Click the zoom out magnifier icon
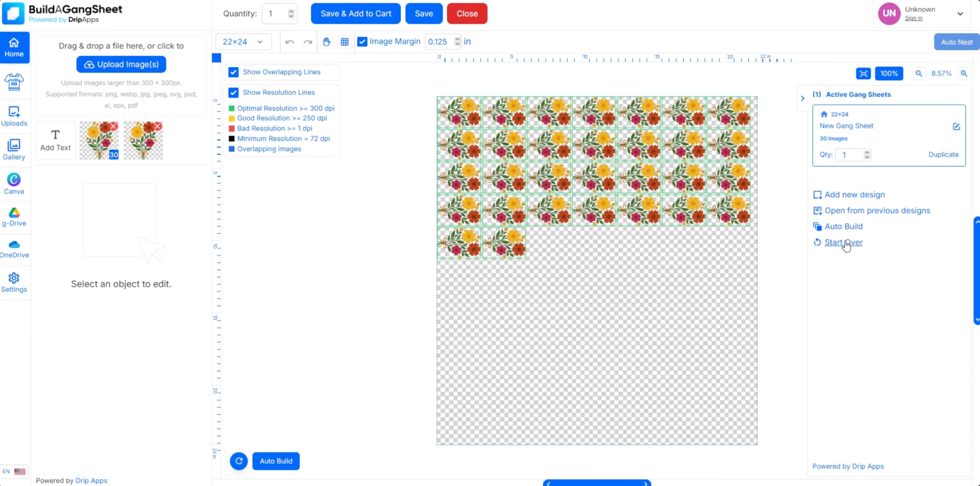Image resolution: width=980 pixels, height=486 pixels. [x=919, y=73]
